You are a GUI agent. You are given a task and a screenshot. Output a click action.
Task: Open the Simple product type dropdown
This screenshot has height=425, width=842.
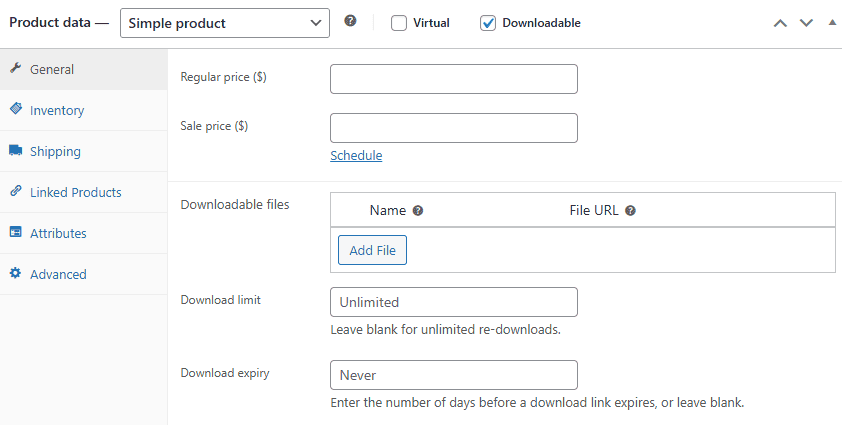tap(225, 23)
